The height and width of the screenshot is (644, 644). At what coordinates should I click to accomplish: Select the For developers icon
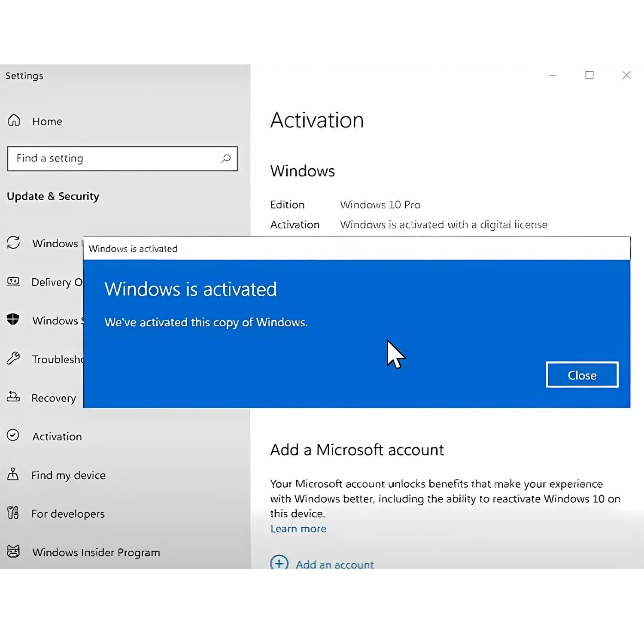pos(13,513)
